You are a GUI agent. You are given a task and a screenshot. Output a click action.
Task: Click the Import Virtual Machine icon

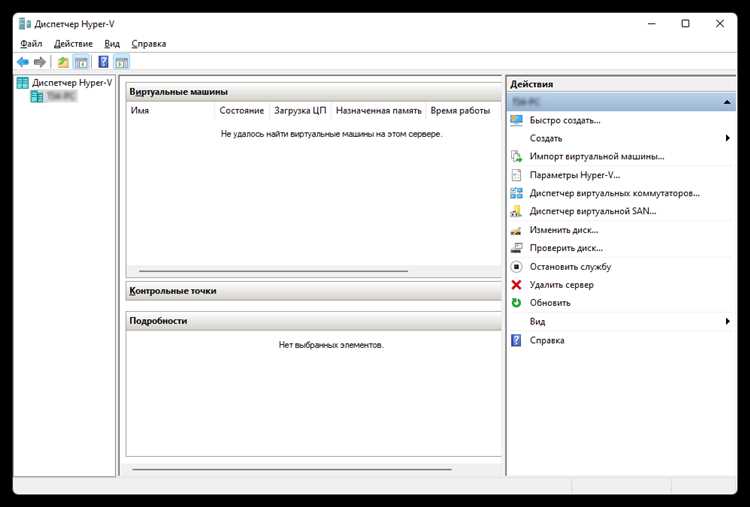point(516,156)
